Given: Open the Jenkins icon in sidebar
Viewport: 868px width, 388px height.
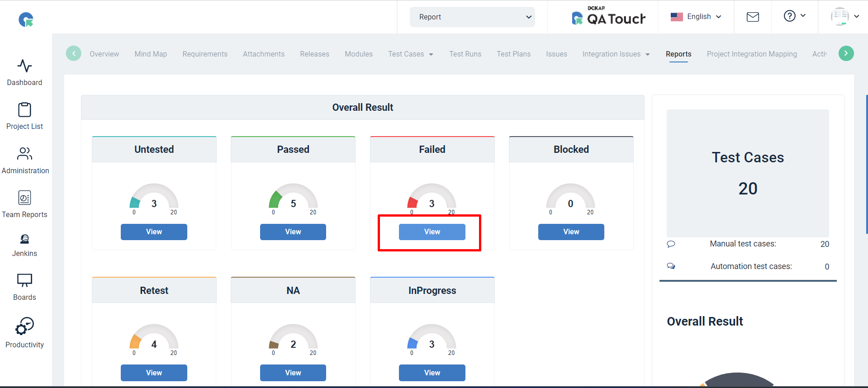Looking at the screenshot, I should tap(24, 239).
